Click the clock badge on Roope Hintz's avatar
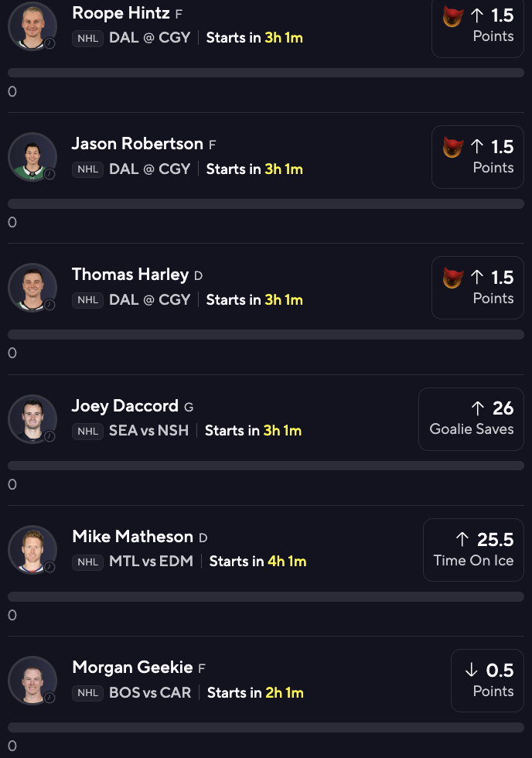Viewport: 532px width, 758px height. click(49, 43)
